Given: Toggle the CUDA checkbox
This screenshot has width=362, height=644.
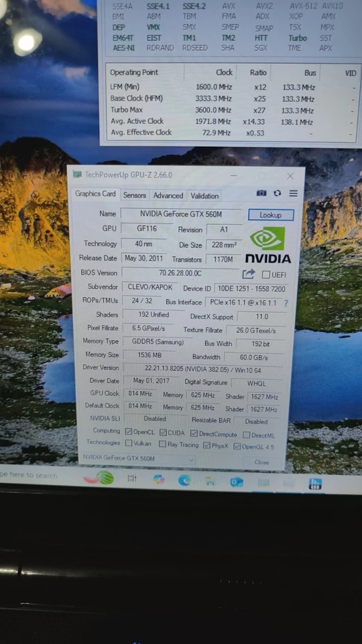Looking at the screenshot, I should click(163, 433).
